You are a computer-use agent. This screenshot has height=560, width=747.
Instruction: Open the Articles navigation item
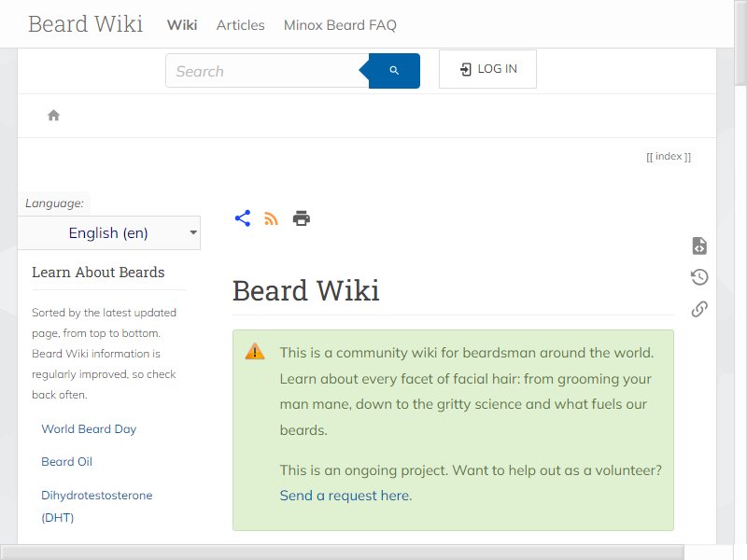pyautogui.click(x=241, y=25)
